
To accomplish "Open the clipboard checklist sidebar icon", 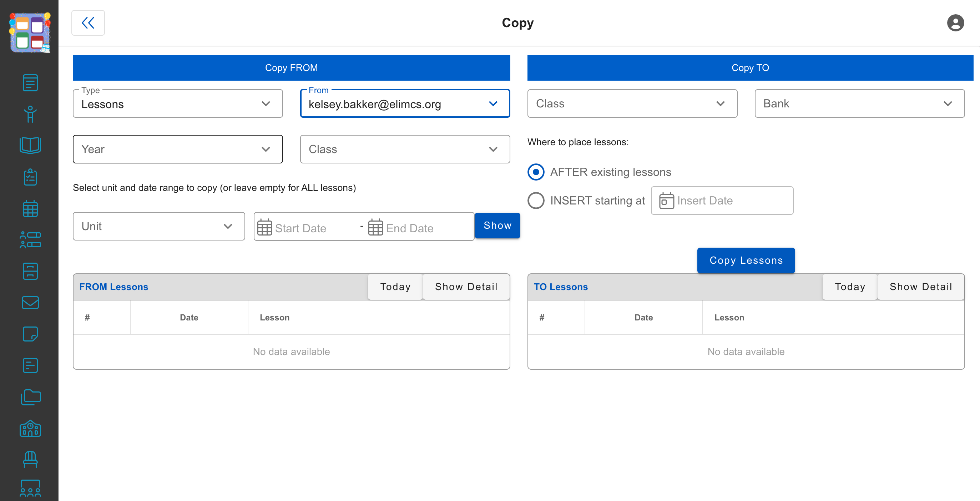I will (x=30, y=177).
